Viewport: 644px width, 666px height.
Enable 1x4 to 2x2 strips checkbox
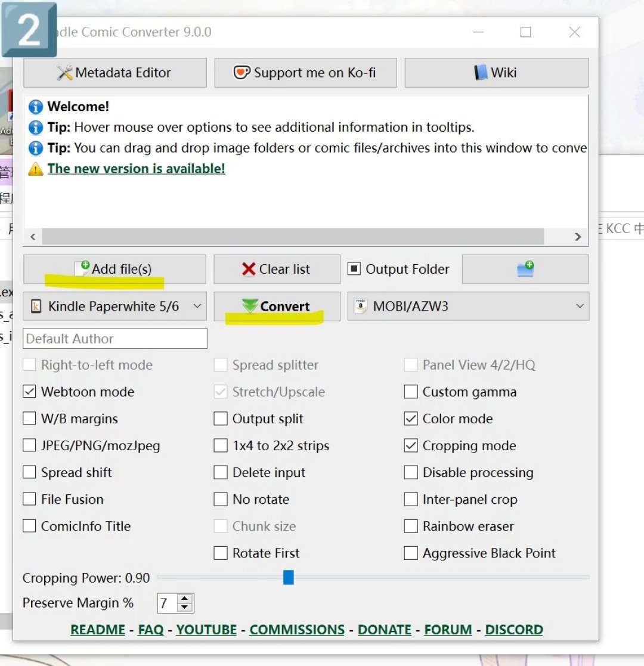[221, 445]
